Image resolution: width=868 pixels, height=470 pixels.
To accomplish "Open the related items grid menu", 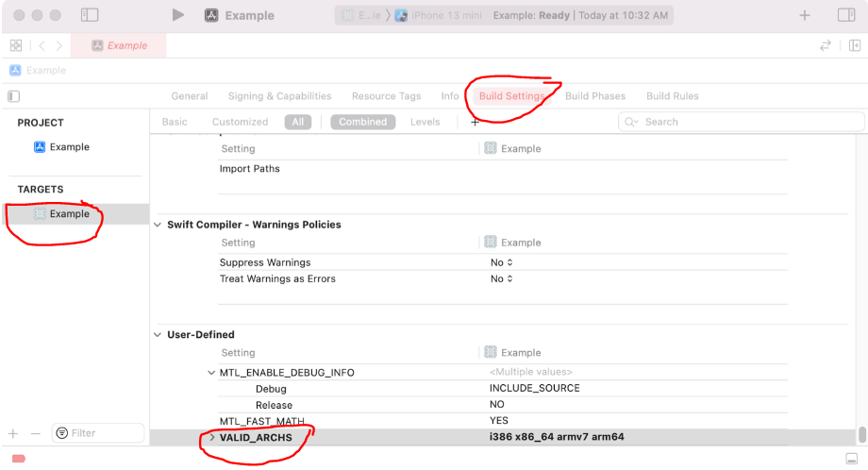I will pos(16,45).
